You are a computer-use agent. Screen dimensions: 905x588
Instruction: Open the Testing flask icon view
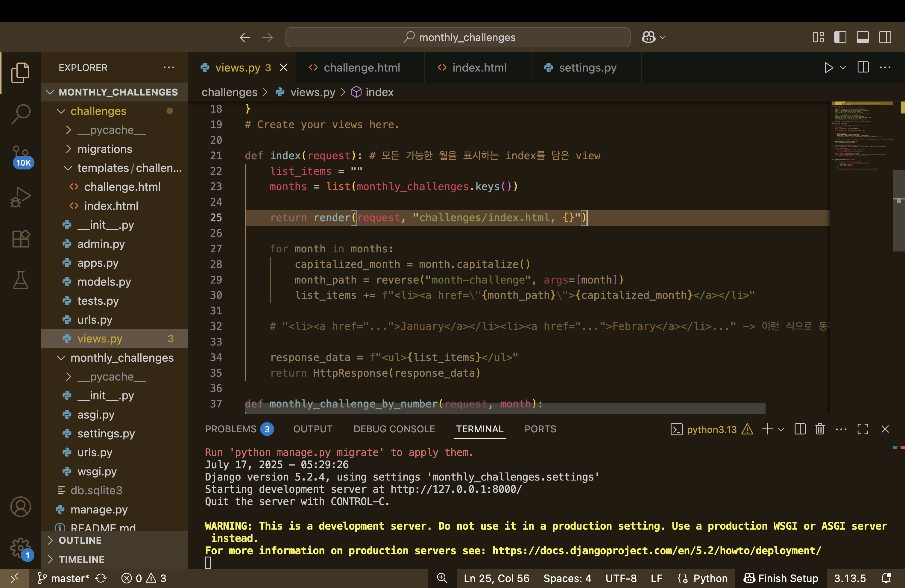coord(21,280)
